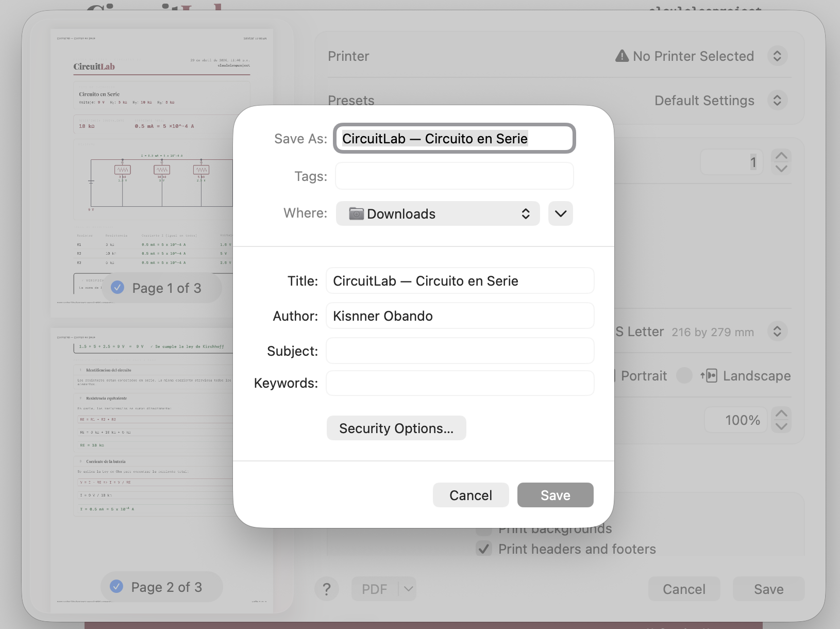Select Landscape orientation radio button
This screenshot has width=840, height=629.
click(684, 375)
